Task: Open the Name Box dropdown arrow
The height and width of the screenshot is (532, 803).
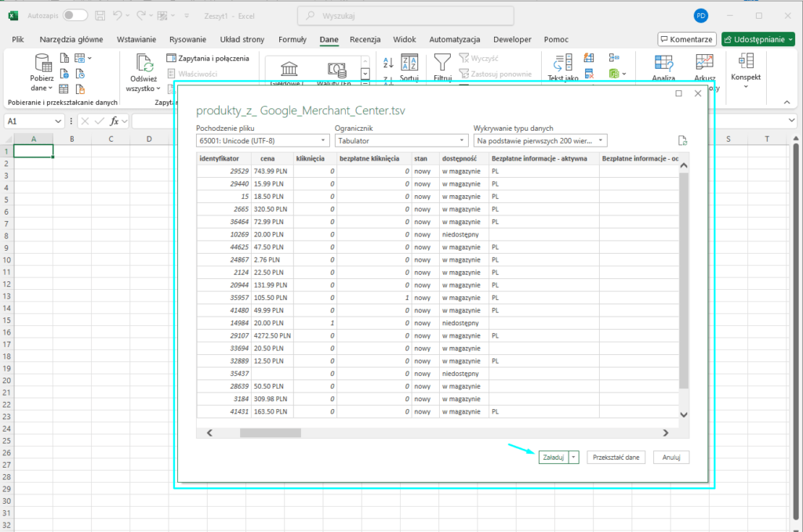Action: point(58,121)
